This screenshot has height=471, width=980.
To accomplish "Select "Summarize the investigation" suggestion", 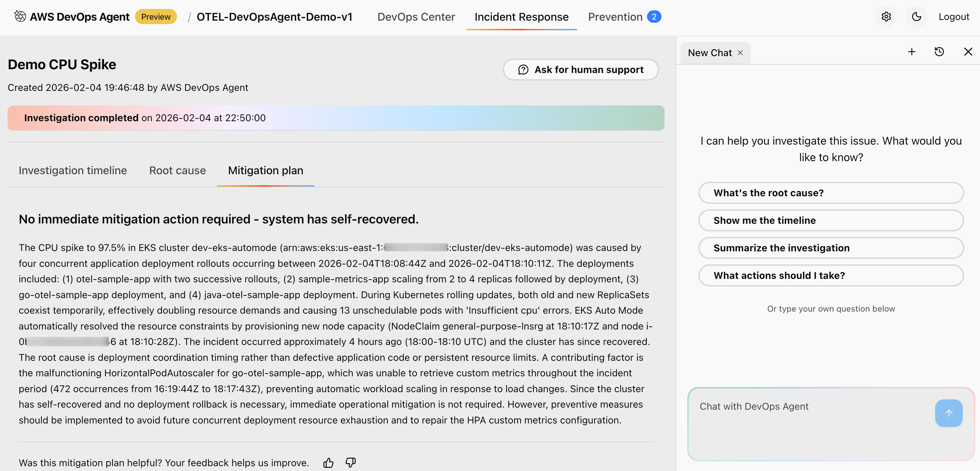I will click(x=831, y=248).
